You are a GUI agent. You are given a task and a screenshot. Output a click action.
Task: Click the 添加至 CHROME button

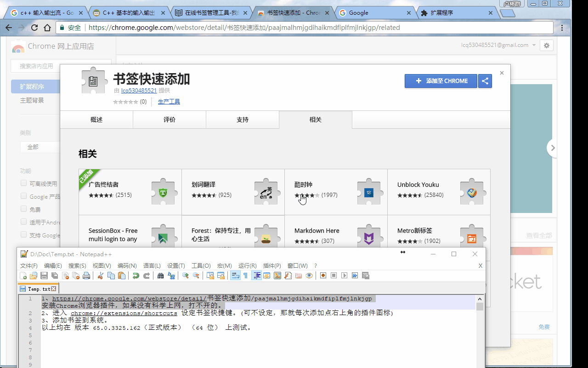click(441, 81)
